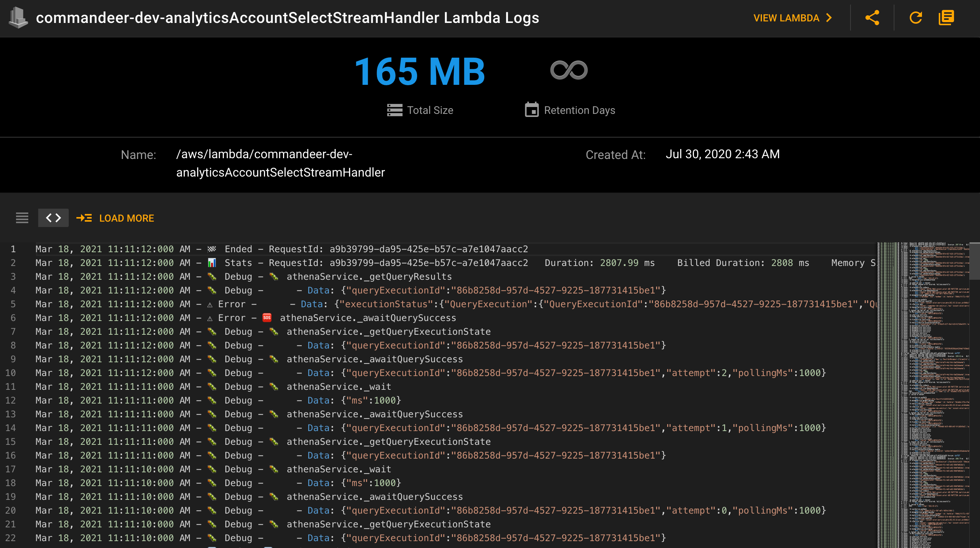Open the log streams library icon
Viewport: 980px width, 548px height.
[x=946, y=18]
